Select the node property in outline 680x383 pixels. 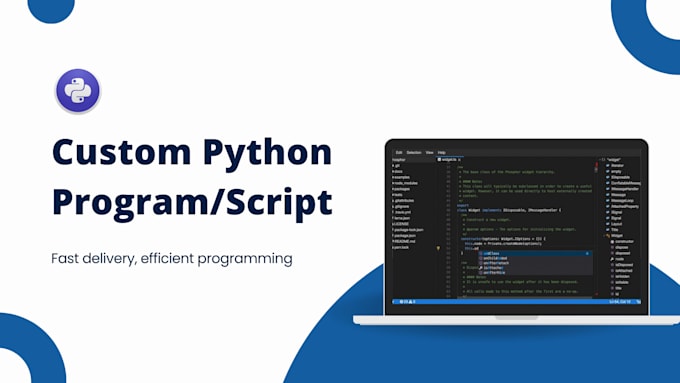pyautogui.click(x=618, y=259)
